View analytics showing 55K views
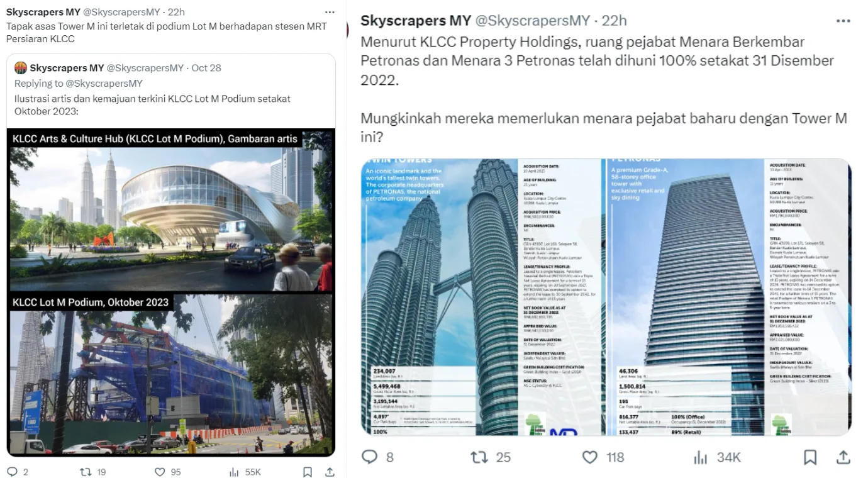 point(245,472)
